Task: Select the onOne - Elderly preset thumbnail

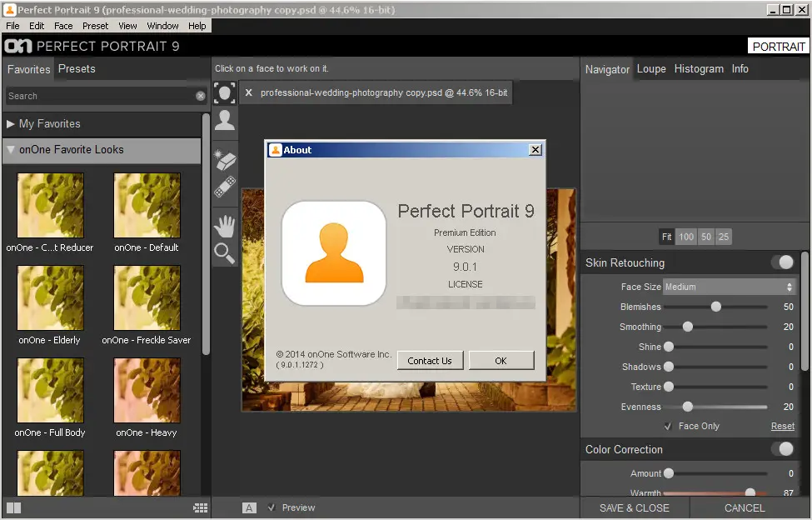Action: click(50, 297)
